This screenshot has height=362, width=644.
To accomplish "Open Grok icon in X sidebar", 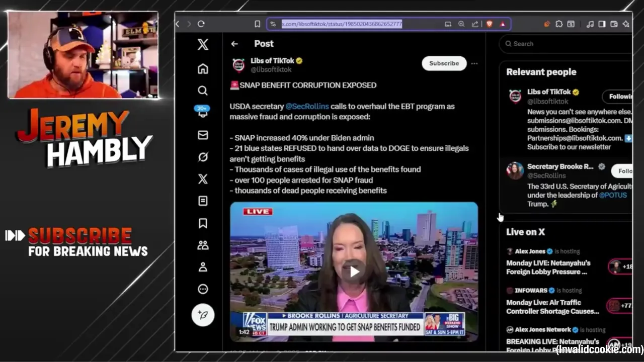I will [203, 157].
